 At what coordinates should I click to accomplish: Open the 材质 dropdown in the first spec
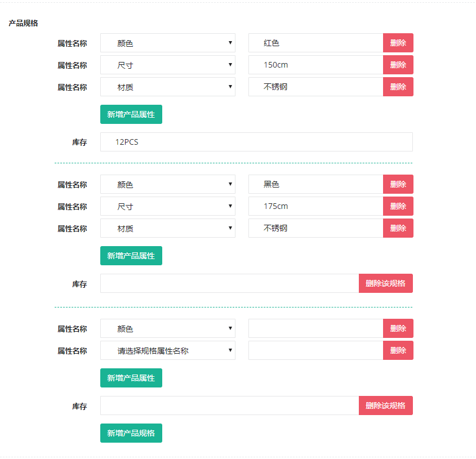pyautogui.click(x=167, y=87)
